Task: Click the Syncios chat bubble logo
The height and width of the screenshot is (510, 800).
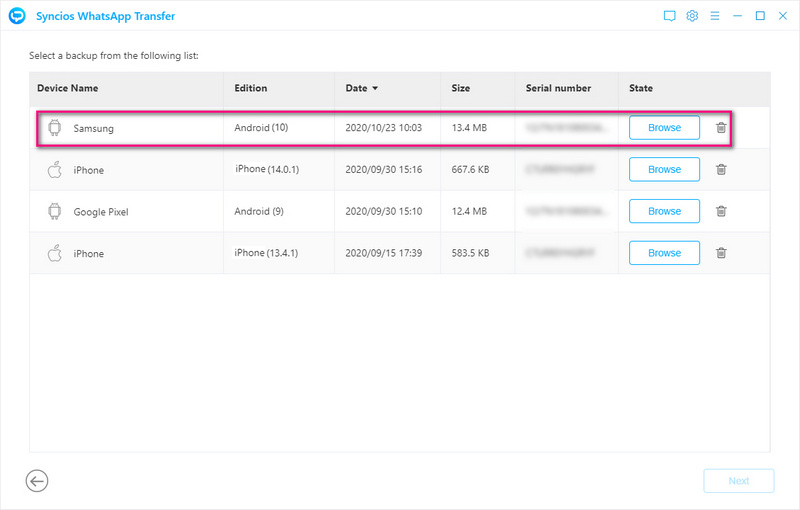Action: click(x=17, y=16)
